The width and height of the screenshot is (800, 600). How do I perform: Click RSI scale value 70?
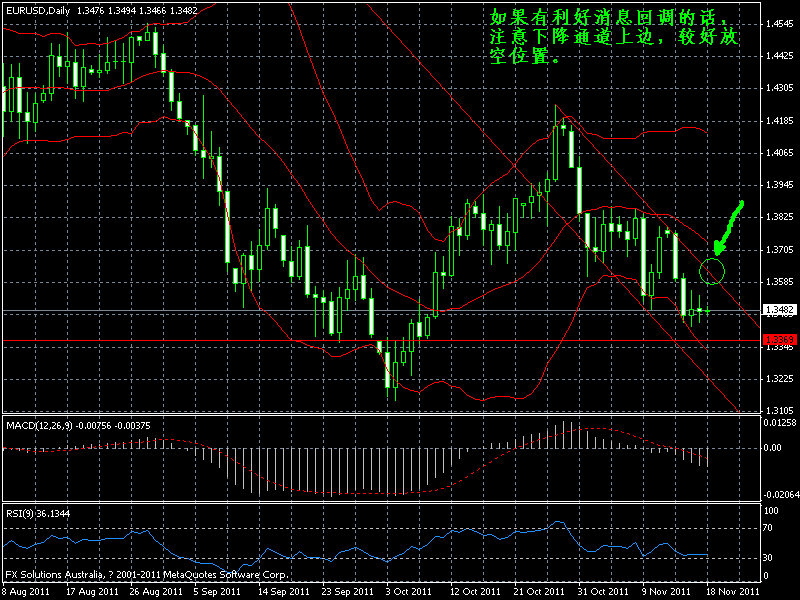click(767, 528)
